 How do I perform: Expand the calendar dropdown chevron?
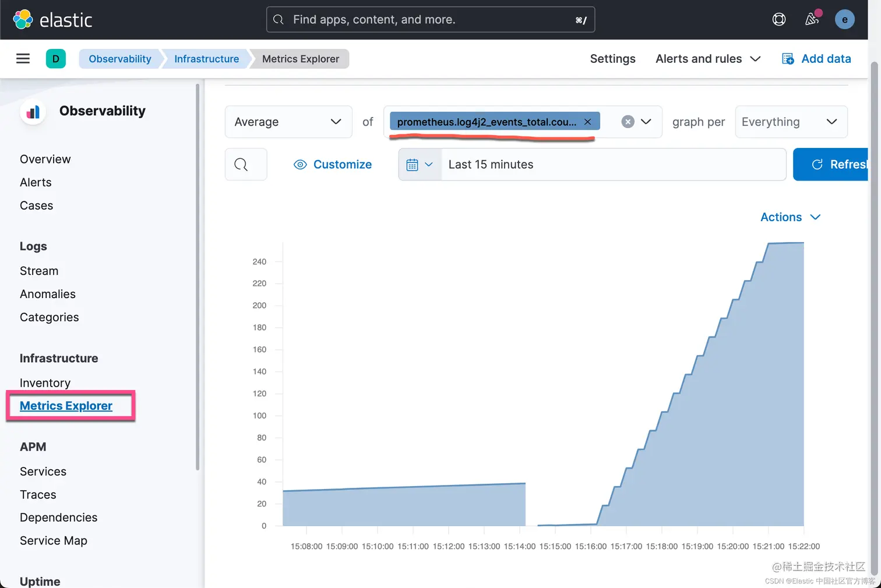pyautogui.click(x=429, y=165)
